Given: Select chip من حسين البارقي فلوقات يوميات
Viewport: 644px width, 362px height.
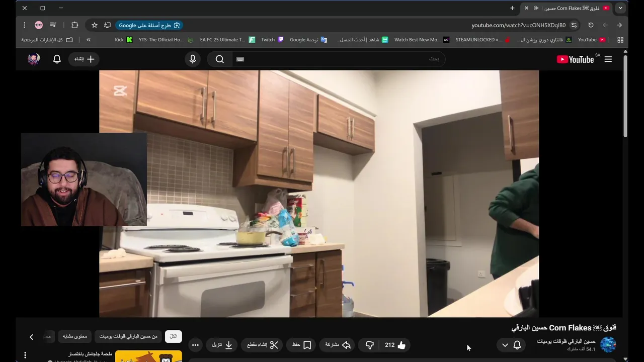Looking at the screenshot, I should click(128, 336).
